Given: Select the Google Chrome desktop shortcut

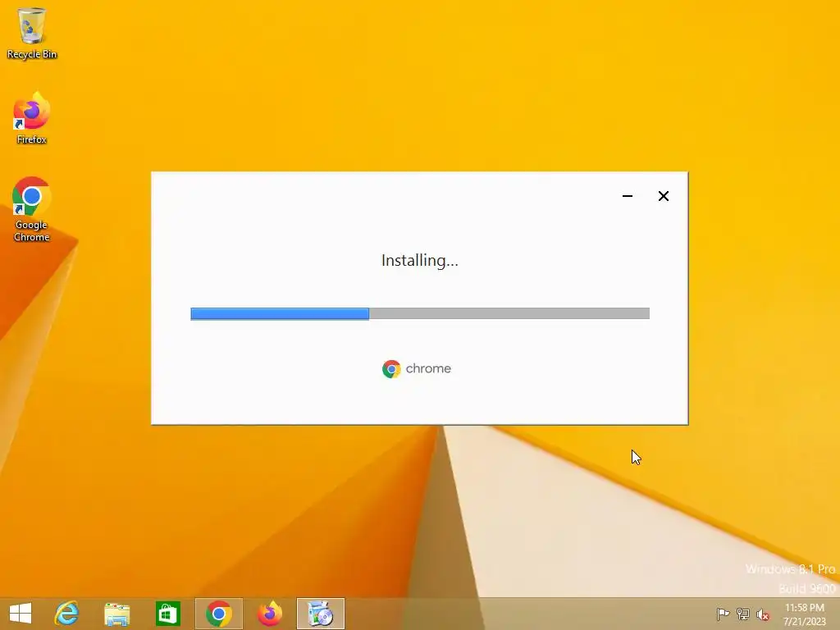Looking at the screenshot, I should click(x=32, y=209).
